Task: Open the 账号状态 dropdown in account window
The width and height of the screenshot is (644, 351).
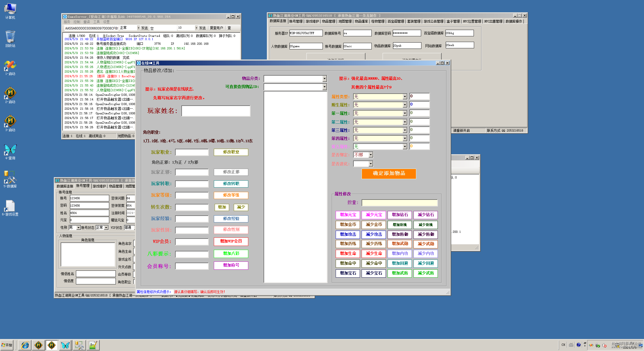Action: coord(106,228)
